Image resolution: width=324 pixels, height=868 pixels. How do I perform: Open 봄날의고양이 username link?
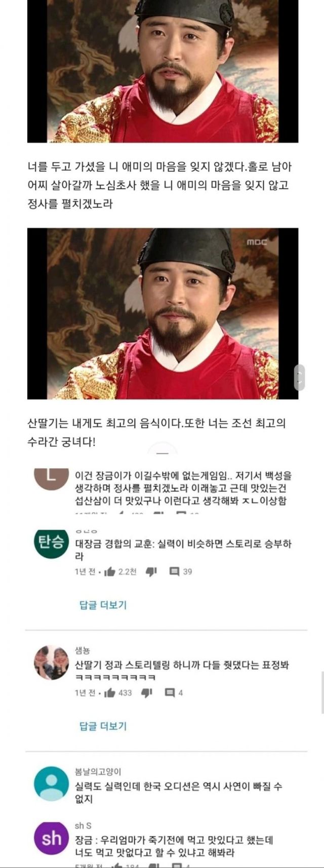coord(98,772)
